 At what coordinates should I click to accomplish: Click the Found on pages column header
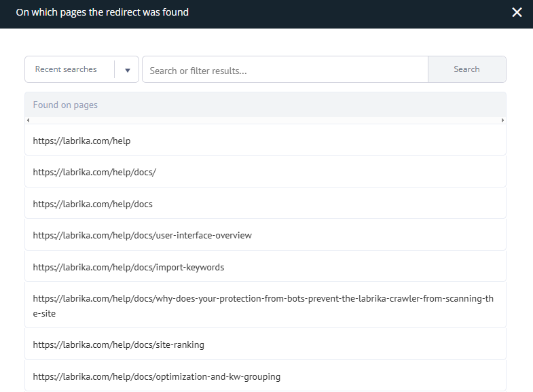tap(65, 105)
